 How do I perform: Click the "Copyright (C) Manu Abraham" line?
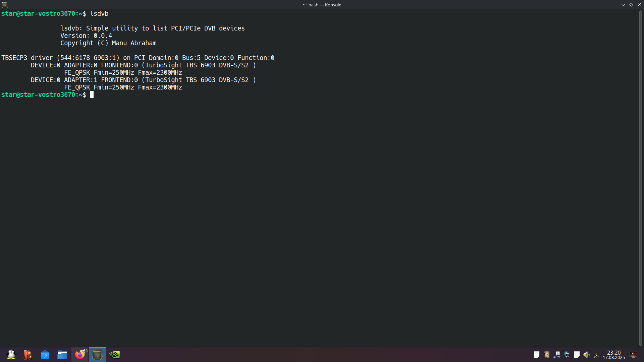coord(108,43)
